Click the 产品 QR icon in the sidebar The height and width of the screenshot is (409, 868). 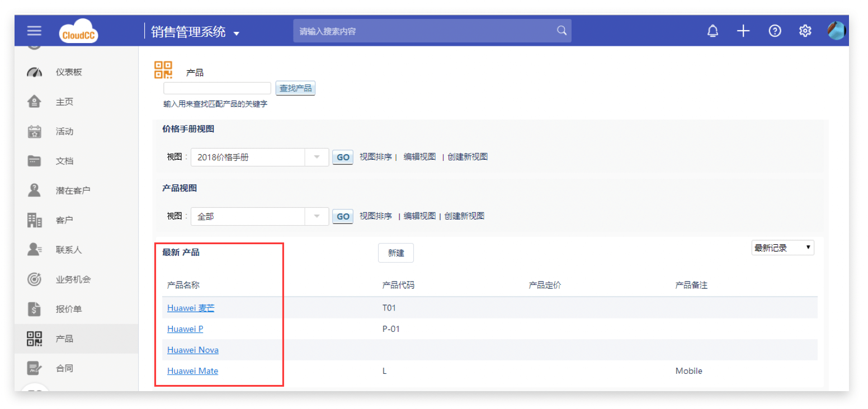35,339
